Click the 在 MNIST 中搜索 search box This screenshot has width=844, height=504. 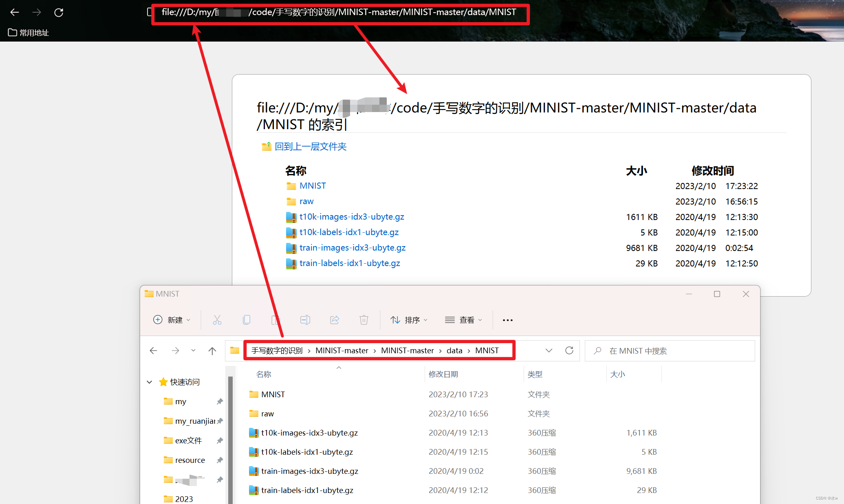(x=669, y=350)
